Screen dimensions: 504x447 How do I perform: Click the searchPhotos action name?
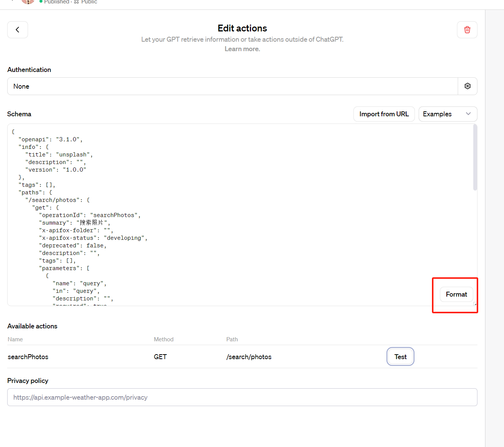tap(28, 357)
